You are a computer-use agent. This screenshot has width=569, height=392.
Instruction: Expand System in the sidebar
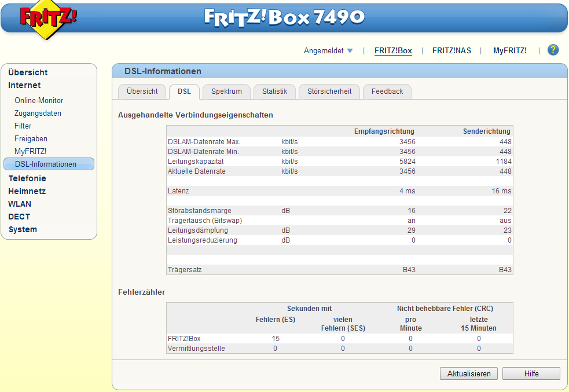pyautogui.click(x=23, y=229)
